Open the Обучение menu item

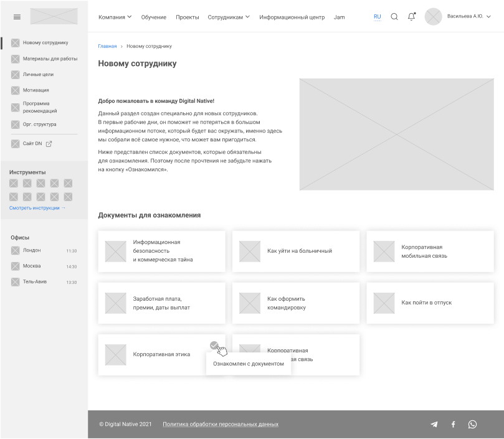click(154, 17)
